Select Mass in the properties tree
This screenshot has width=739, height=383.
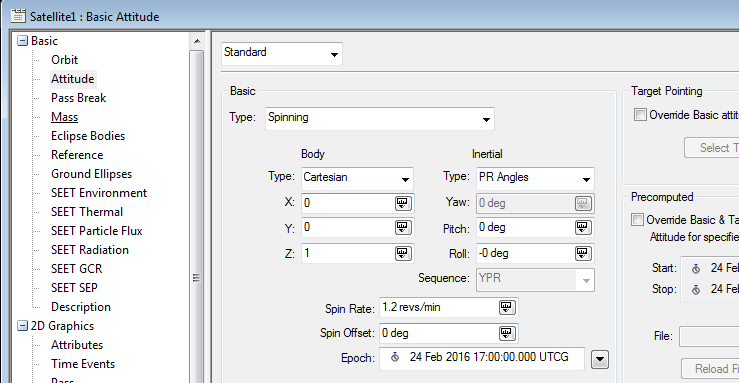[x=65, y=117]
